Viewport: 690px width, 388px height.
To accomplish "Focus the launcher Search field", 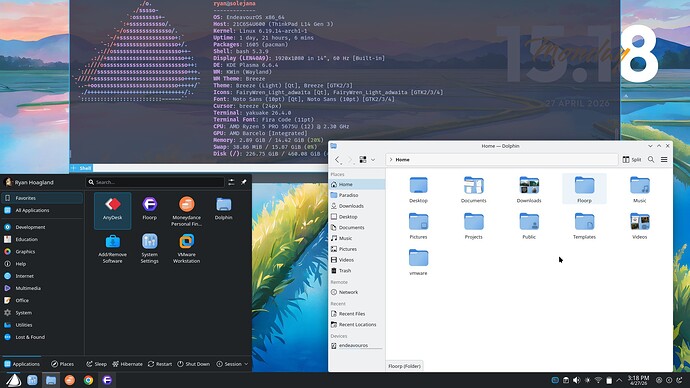I will coord(154,182).
